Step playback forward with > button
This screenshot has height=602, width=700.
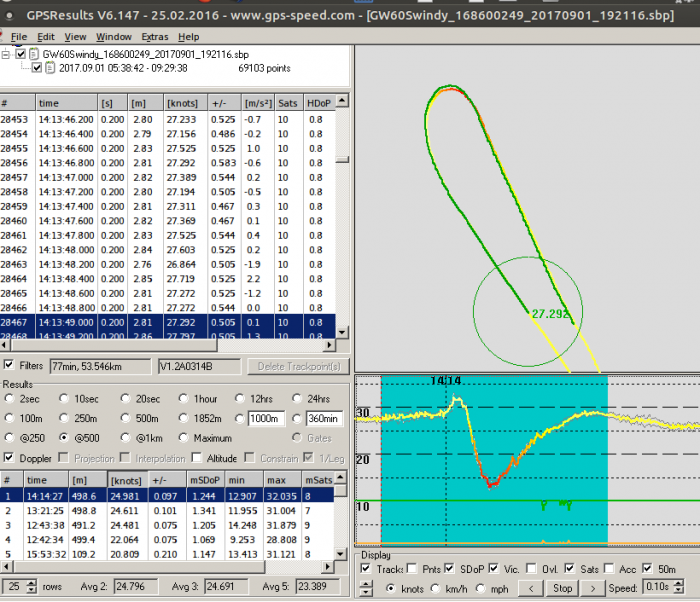(593, 589)
